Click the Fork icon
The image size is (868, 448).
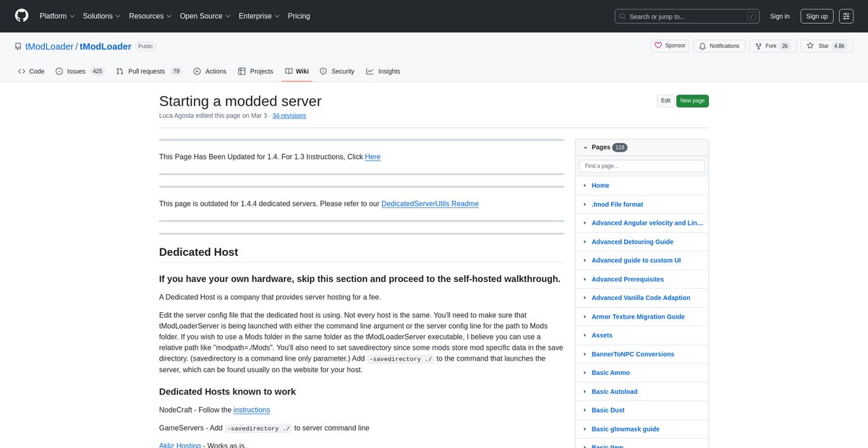point(757,46)
